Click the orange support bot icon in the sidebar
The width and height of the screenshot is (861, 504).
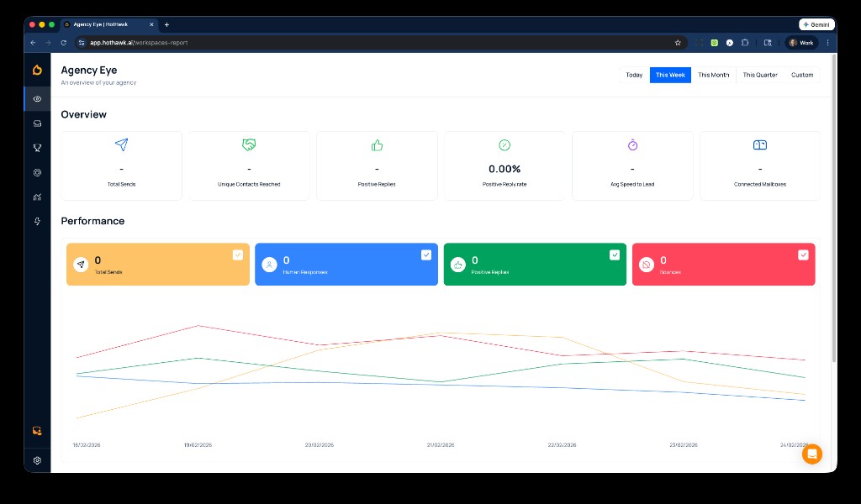click(37, 430)
